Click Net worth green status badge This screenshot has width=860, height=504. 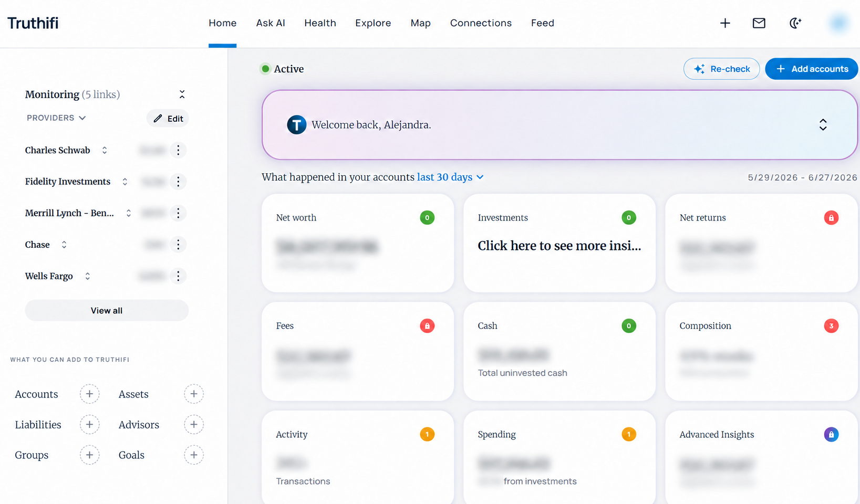427,217
